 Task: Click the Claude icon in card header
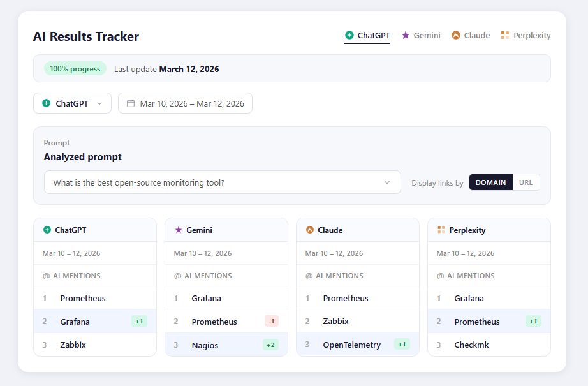(310, 230)
